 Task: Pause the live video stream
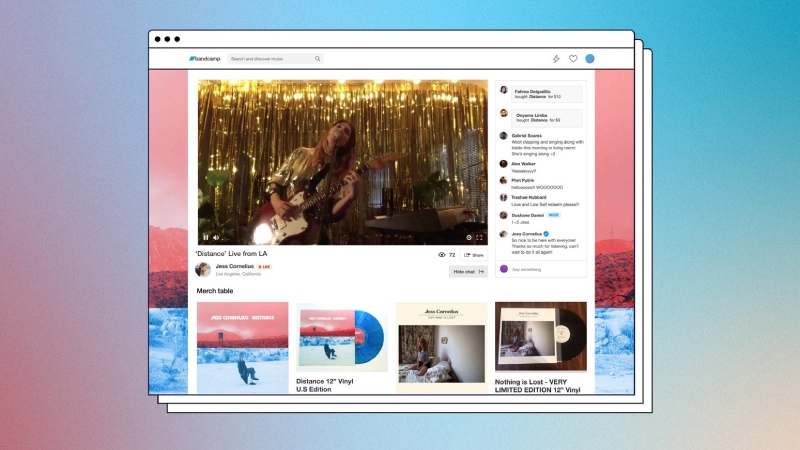point(206,237)
